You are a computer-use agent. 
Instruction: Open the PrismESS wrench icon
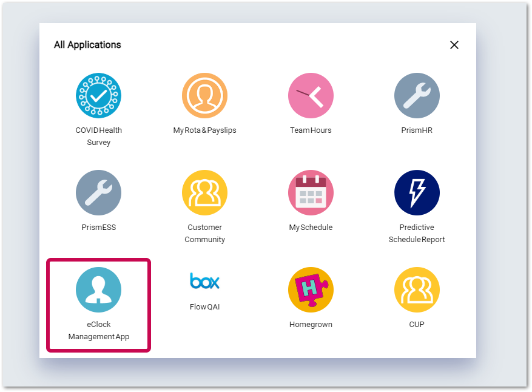98,192
